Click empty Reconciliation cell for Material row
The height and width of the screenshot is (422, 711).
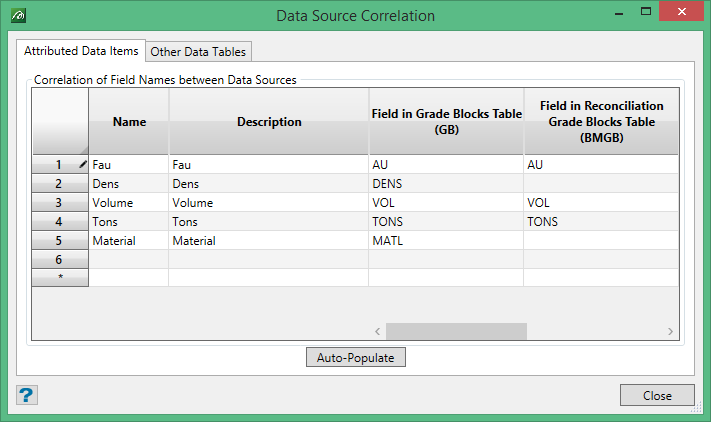pos(600,240)
